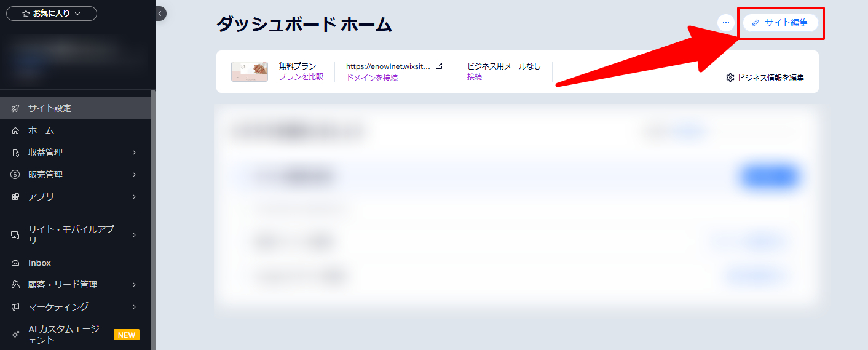The image size is (868, 350).
Task: Click the 収益管理 icon
Action: coord(15,153)
